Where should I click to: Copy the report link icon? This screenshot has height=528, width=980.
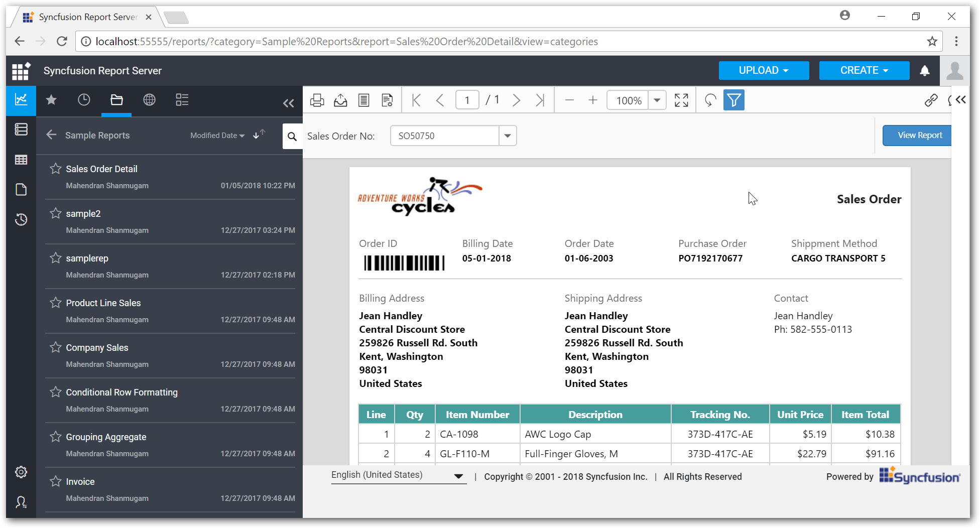click(x=931, y=100)
